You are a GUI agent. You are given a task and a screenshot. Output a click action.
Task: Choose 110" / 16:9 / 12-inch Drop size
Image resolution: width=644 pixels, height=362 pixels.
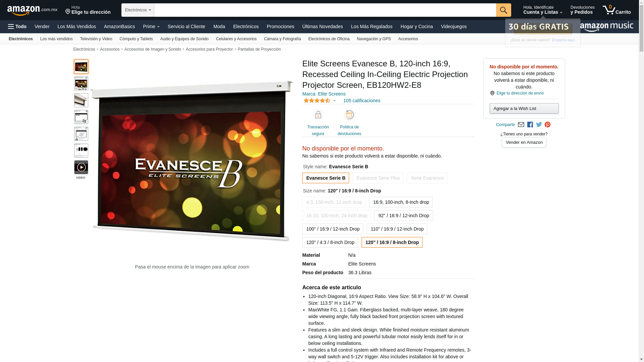[397, 229]
